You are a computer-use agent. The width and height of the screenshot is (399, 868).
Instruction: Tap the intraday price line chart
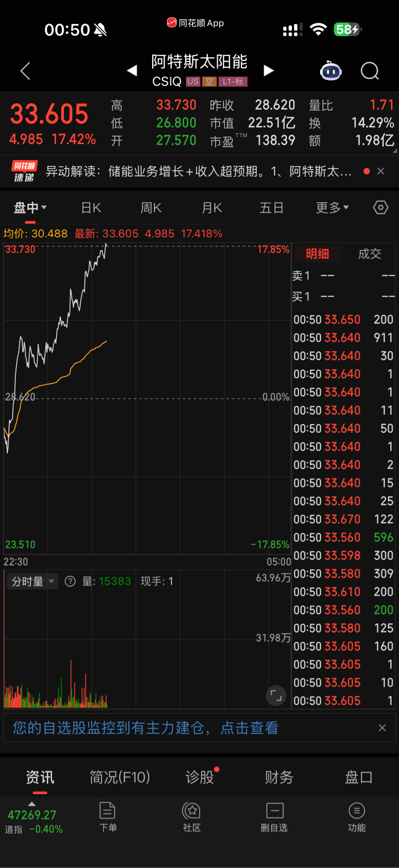147,398
